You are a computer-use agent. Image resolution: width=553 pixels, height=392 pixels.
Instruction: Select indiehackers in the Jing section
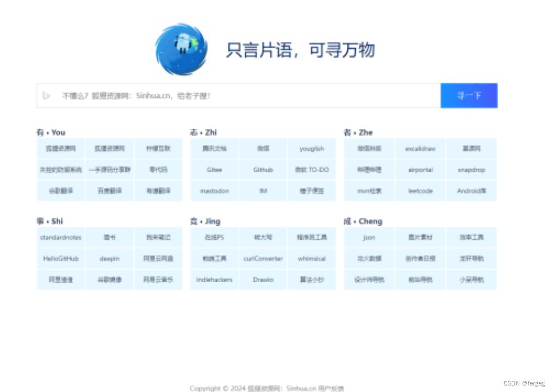click(214, 279)
